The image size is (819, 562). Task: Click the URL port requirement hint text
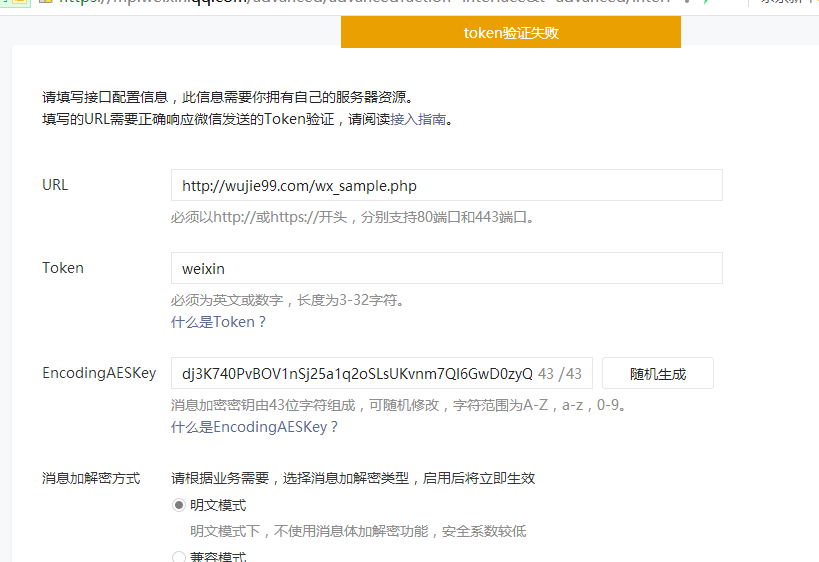pyautogui.click(x=354, y=216)
